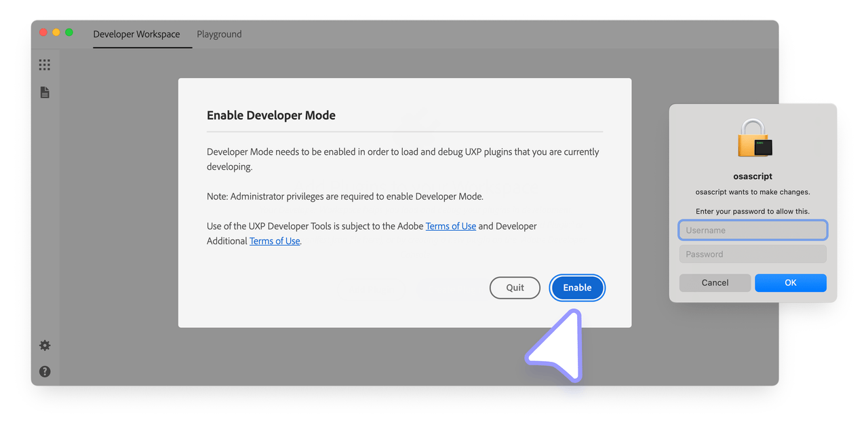Image resolution: width=868 pixels, height=429 pixels.
Task: Open the Developer Additional Terms of Use link
Action: pos(274,240)
